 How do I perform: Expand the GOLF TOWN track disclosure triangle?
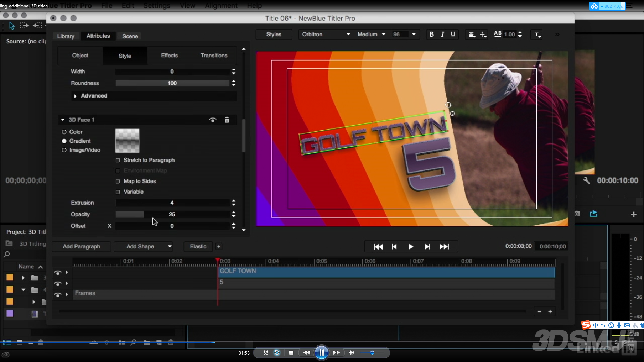point(67,272)
